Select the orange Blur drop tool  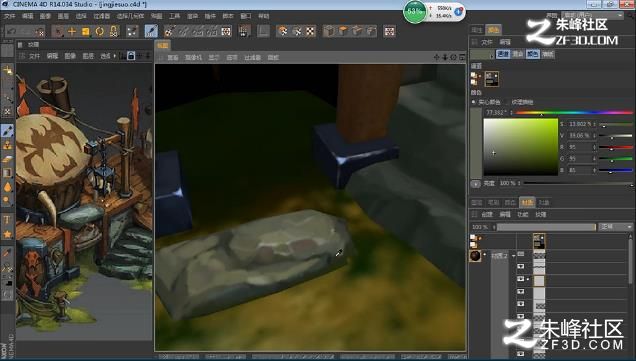7,187
